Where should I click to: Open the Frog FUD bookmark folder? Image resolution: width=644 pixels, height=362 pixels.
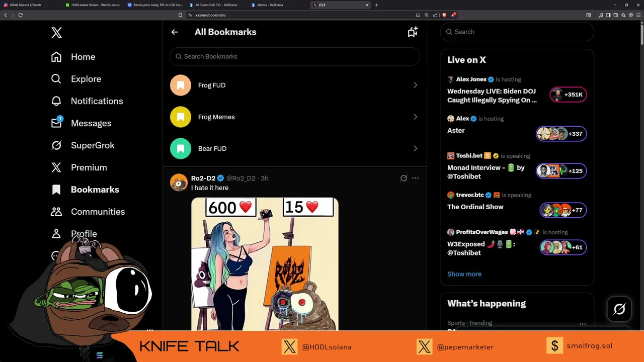[x=295, y=85]
